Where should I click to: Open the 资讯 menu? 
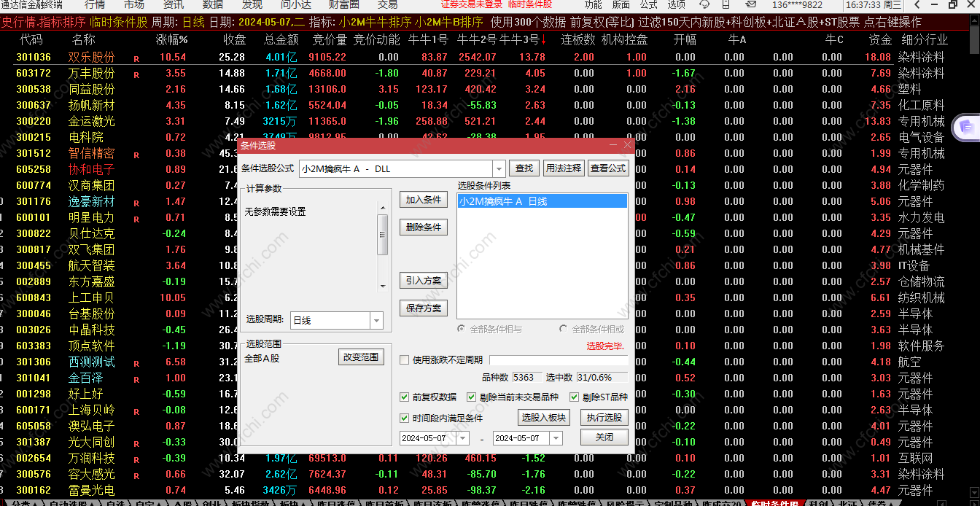[174, 4]
